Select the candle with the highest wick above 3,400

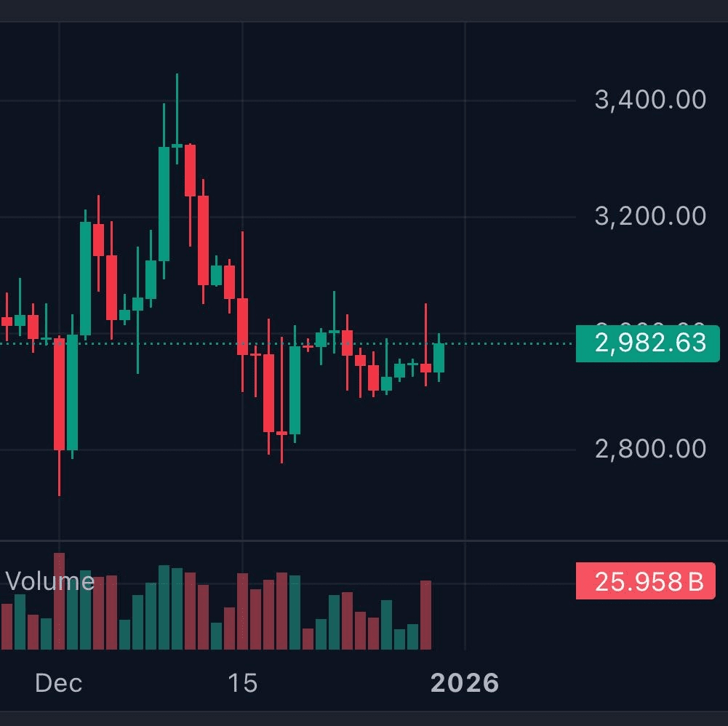pyautogui.click(x=177, y=145)
